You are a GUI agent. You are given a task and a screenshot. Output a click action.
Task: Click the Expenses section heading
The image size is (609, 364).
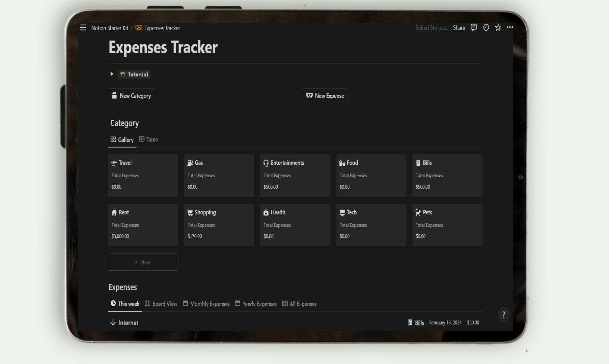click(x=122, y=287)
